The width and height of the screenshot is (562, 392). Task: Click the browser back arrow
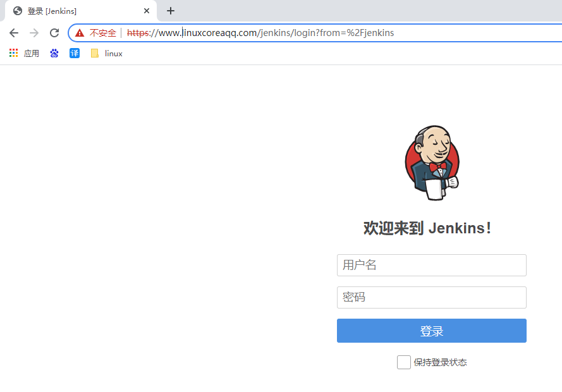pyautogui.click(x=14, y=33)
